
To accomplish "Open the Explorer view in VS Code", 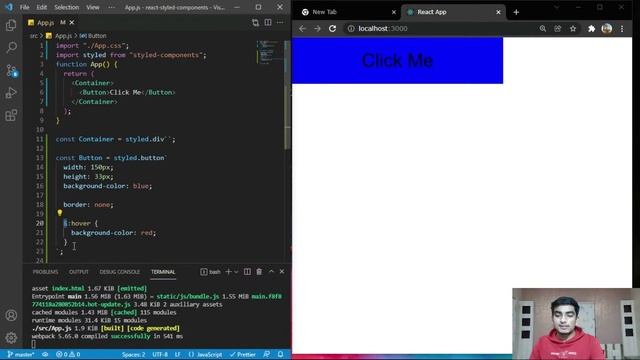I will click(11, 25).
